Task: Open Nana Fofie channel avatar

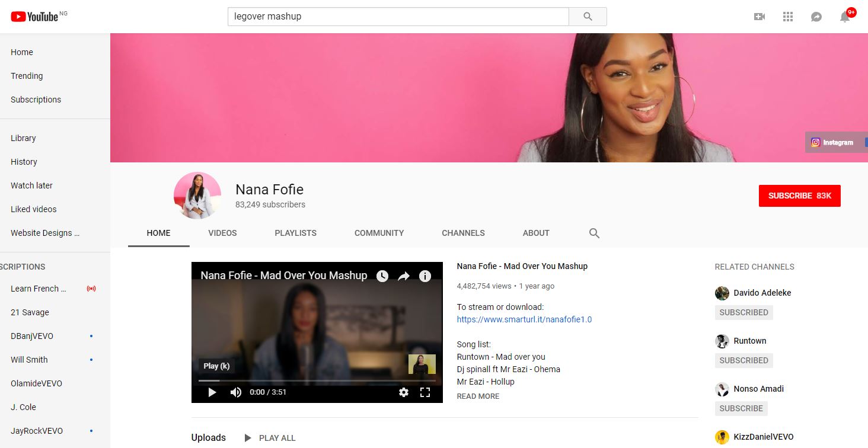Action: point(197,196)
